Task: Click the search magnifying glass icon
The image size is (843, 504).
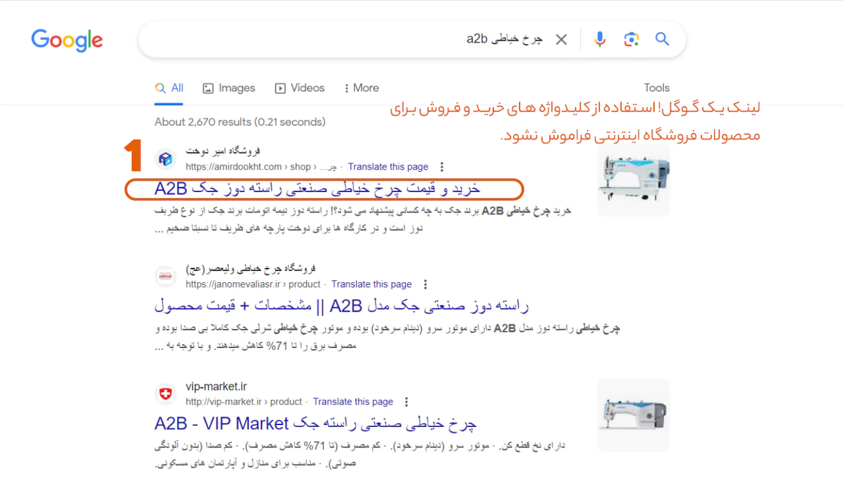Action: coord(662,39)
